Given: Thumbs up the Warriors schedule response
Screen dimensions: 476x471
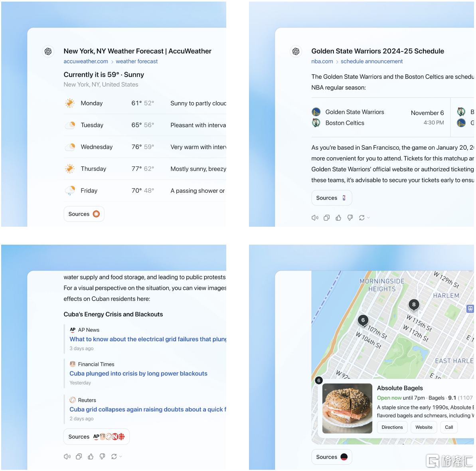Looking at the screenshot, I should [338, 218].
